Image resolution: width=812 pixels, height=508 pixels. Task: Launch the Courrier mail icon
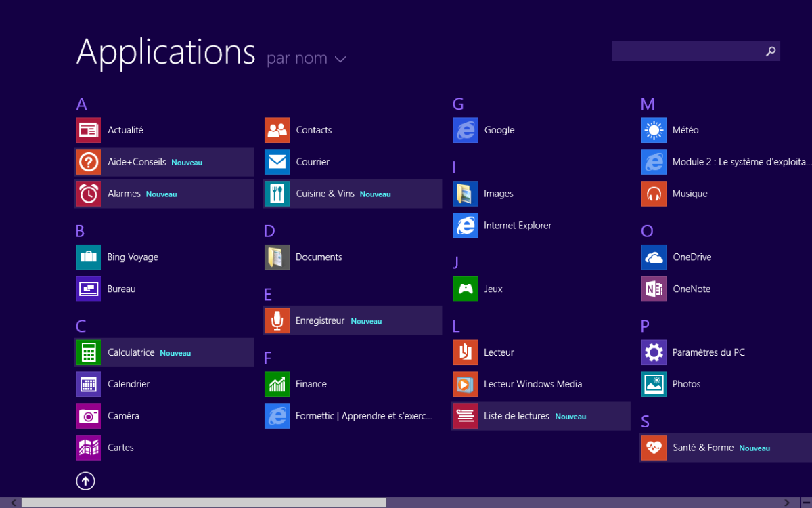277,162
